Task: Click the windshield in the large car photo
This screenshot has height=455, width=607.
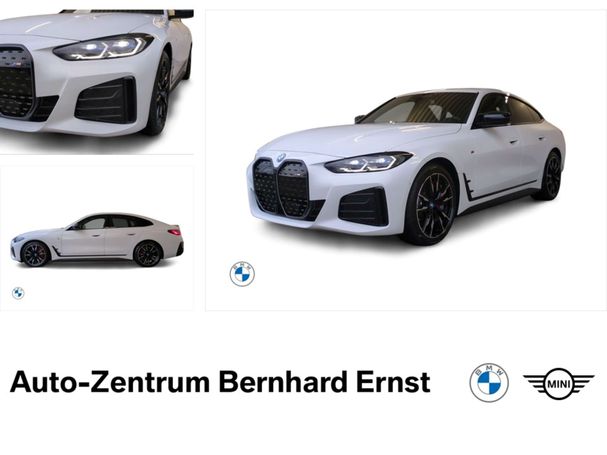Action: pos(420,108)
